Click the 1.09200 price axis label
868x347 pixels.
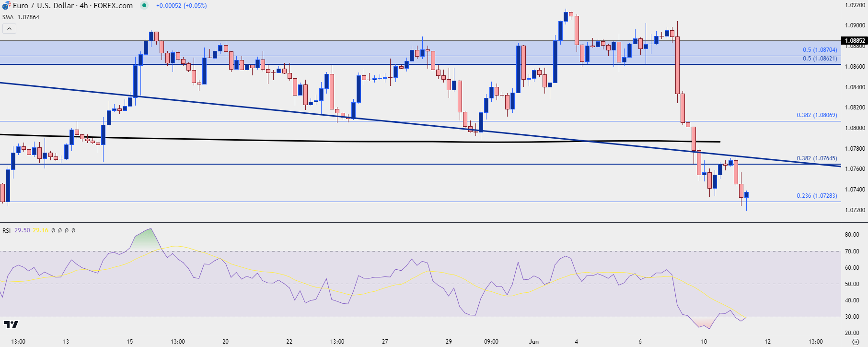point(855,5)
